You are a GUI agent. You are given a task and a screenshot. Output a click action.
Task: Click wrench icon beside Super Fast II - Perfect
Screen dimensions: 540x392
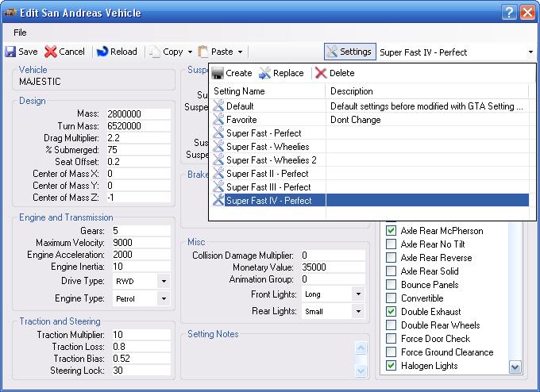click(218, 173)
